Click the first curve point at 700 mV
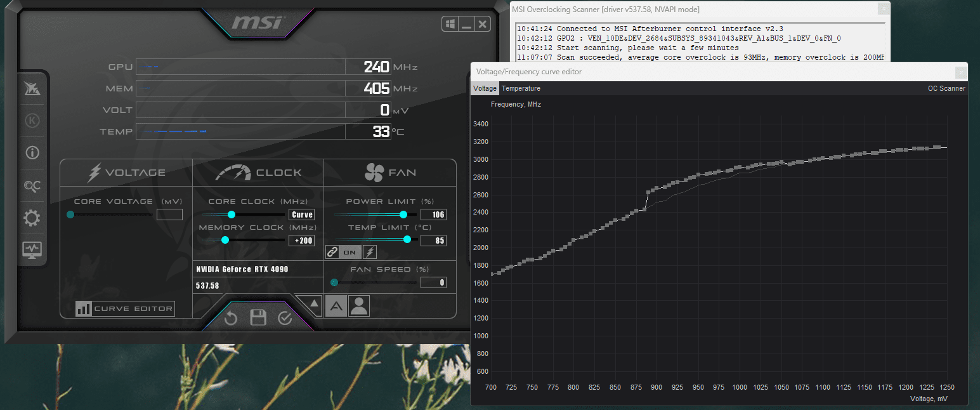The height and width of the screenshot is (410, 980). pos(492,274)
